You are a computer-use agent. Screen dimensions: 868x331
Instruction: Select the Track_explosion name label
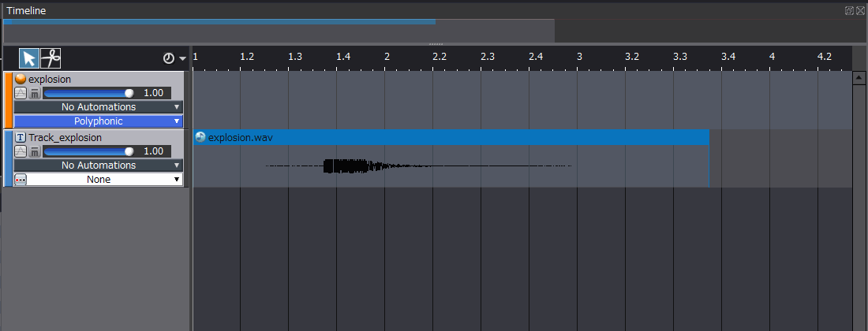point(65,138)
